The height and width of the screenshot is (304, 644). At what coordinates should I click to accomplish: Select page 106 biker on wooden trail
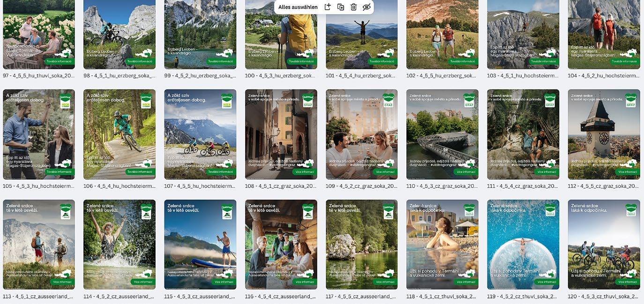[x=120, y=134]
